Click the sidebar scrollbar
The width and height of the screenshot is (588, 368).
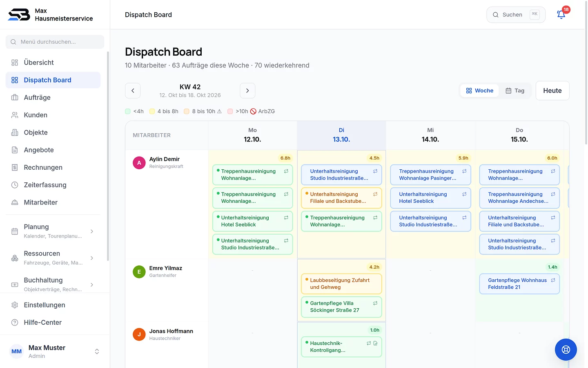tap(108, 155)
